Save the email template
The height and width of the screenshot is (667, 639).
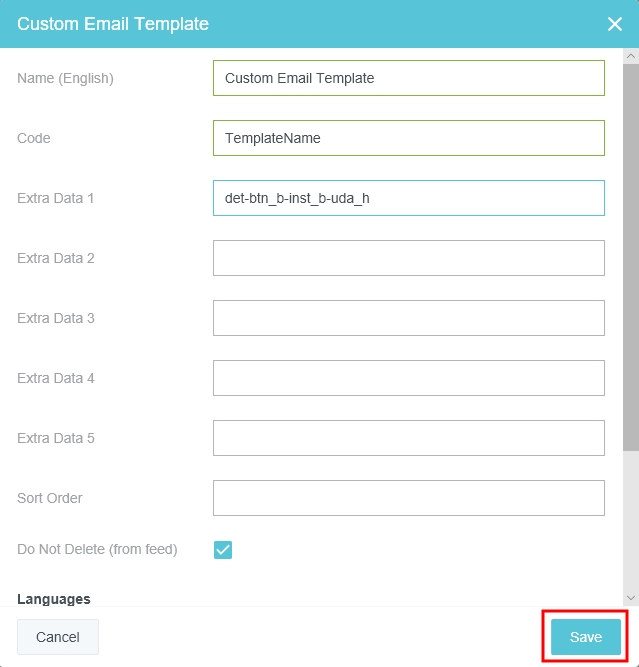586,637
